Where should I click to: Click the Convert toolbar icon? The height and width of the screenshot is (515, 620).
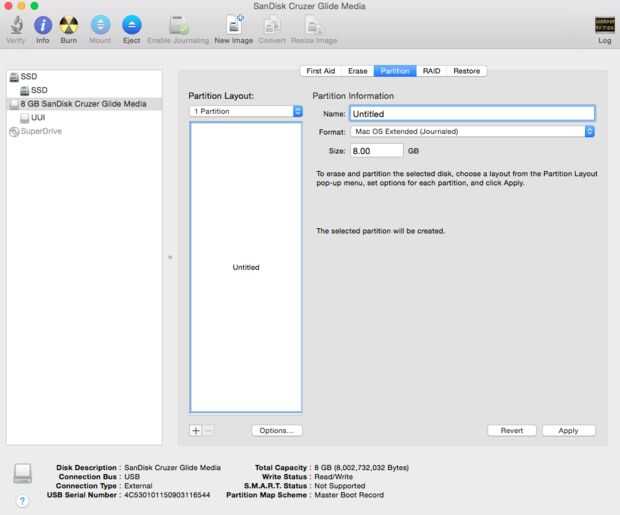tap(272, 25)
